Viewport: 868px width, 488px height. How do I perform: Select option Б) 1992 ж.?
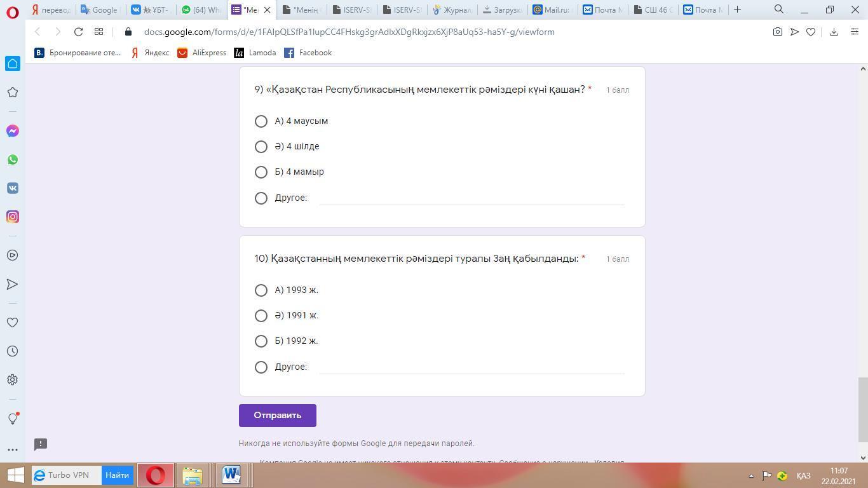tap(261, 341)
